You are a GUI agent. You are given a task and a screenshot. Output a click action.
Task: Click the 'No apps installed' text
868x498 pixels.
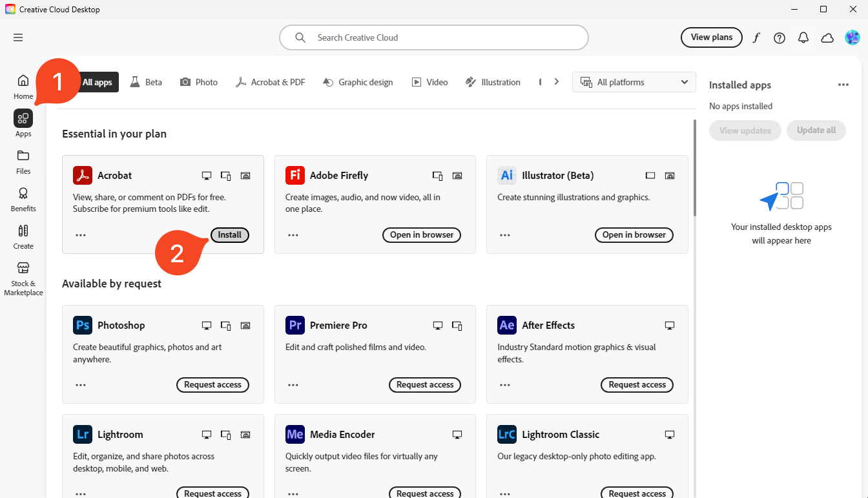pyautogui.click(x=741, y=106)
